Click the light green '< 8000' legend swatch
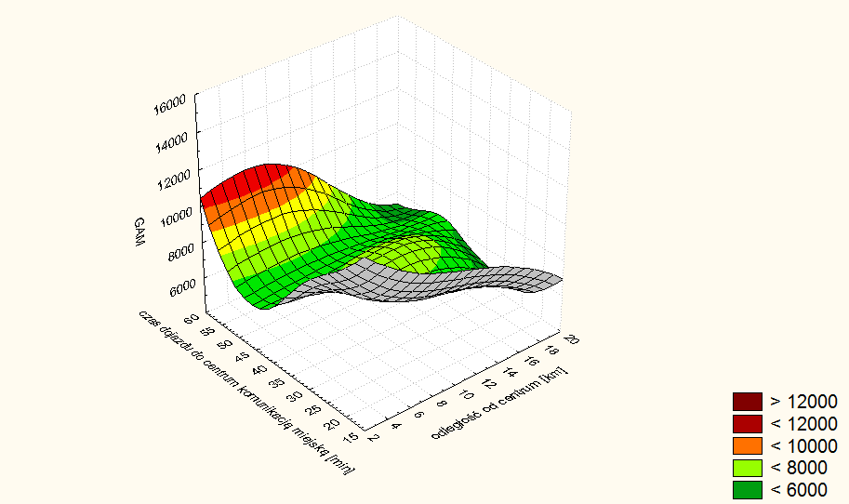 (x=748, y=468)
